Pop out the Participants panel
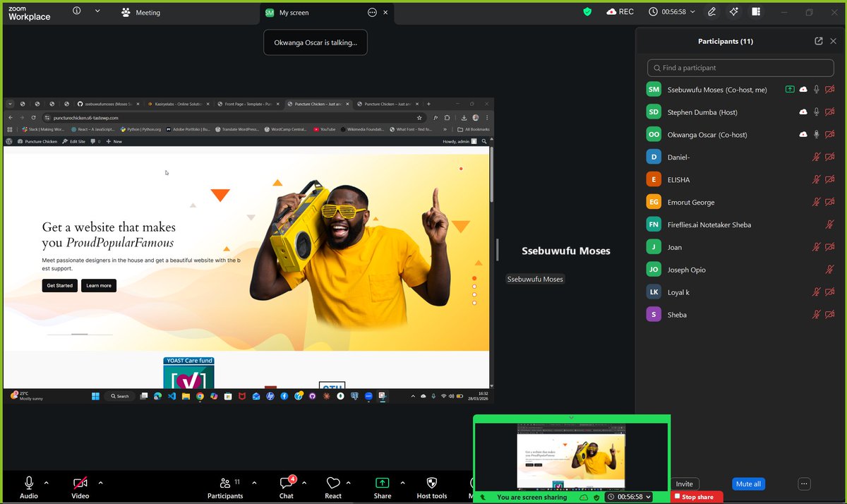Image resolution: width=847 pixels, height=504 pixels. 819,41
